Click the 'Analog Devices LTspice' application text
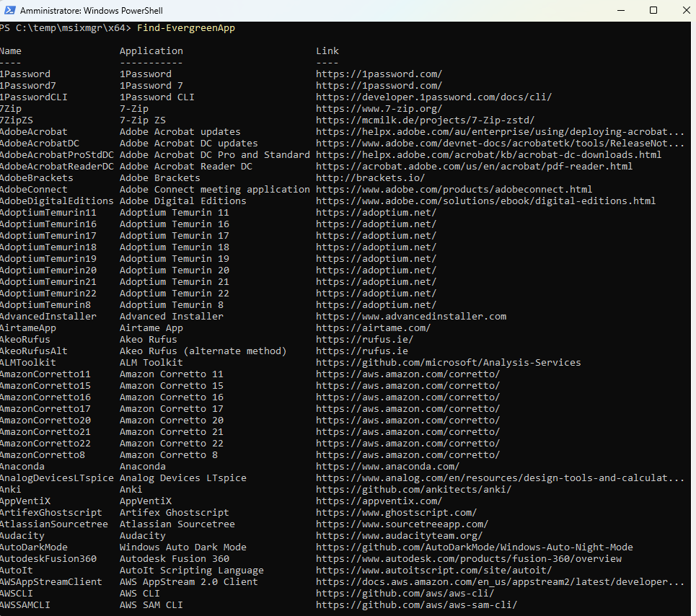This screenshot has width=696, height=616. point(183,478)
